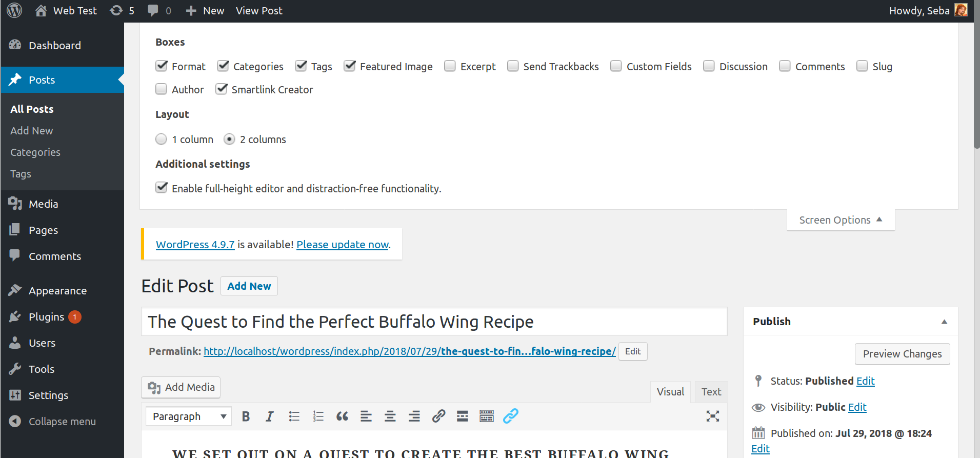Click the WordPress logo in admin bar
The image size is (980, 458).
click(14, 10)
